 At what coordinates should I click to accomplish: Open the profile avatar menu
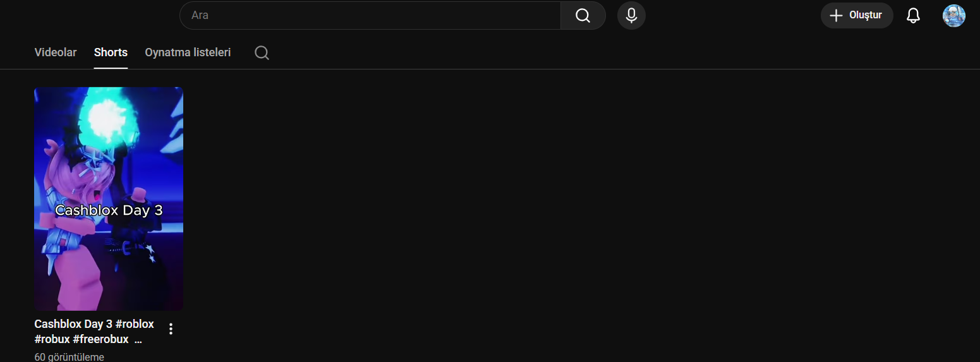coord(953,16)
